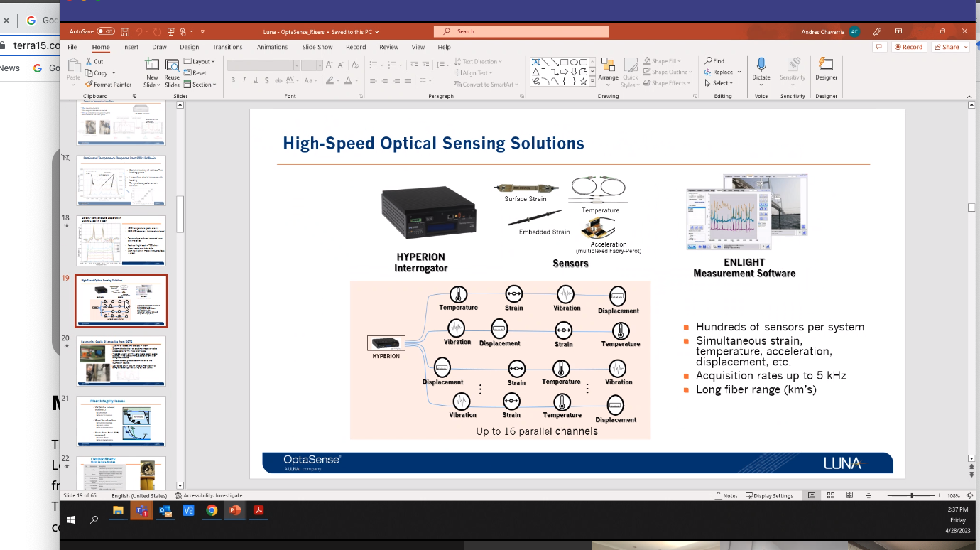
Task: Open Google Chrome from the taskbar
Action: pyautogui.click(x=212, y=510)
